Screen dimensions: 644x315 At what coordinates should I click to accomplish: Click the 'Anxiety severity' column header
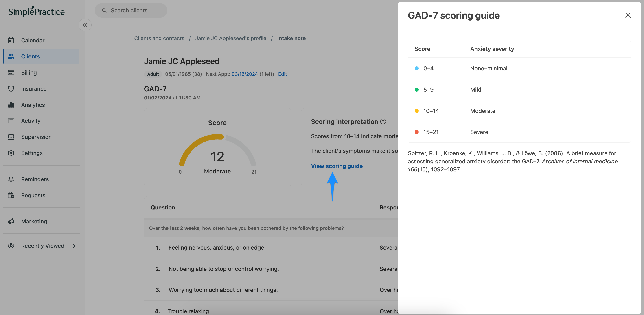492,49
